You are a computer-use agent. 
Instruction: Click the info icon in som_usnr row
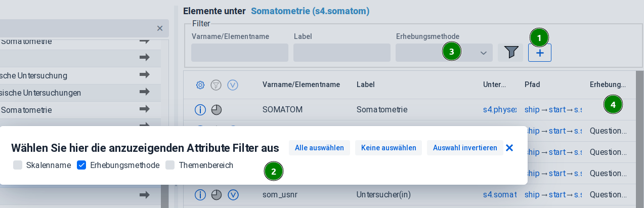200,195
